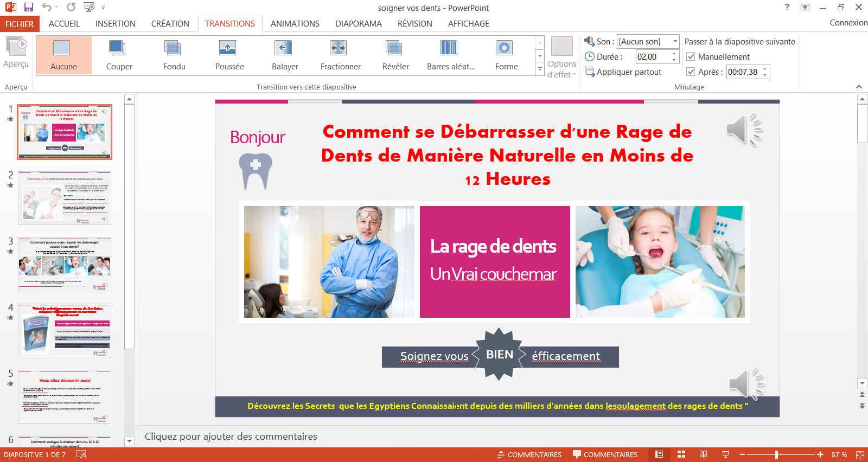Viewport: 868px width, 462px height.
Task: Open the ANIMATIONS tab
Action: pyautogui.click(x=295, y=24)
